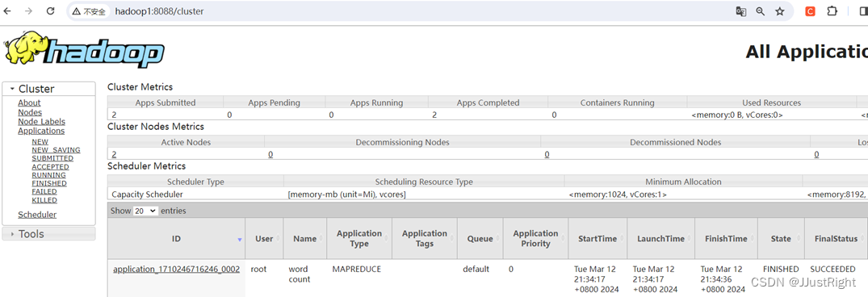The width and height of the screenshot is (868, 297).
Task: Filter applications by RUNNING state
Action: point(48,175)
